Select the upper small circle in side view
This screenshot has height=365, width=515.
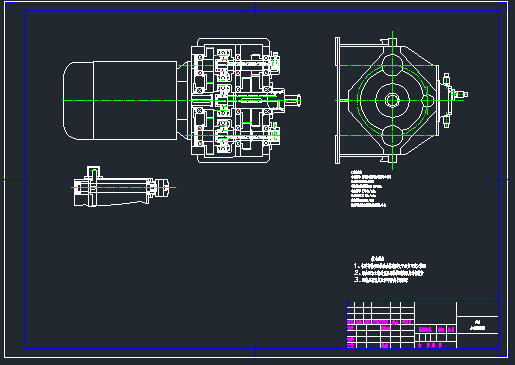[392, 66]
